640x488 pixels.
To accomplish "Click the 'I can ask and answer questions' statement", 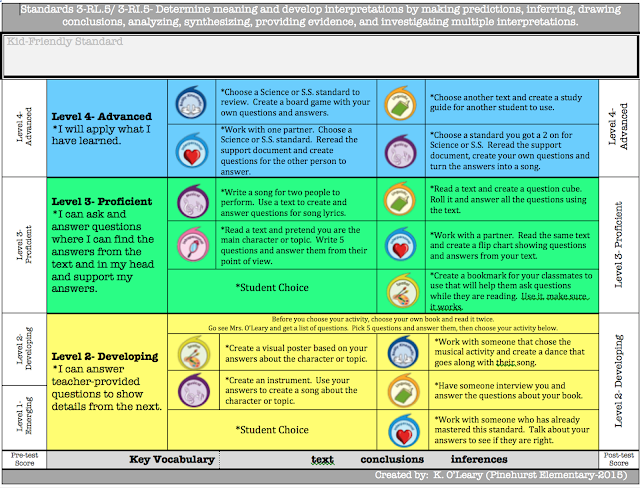I will click(x=103, y=251).
